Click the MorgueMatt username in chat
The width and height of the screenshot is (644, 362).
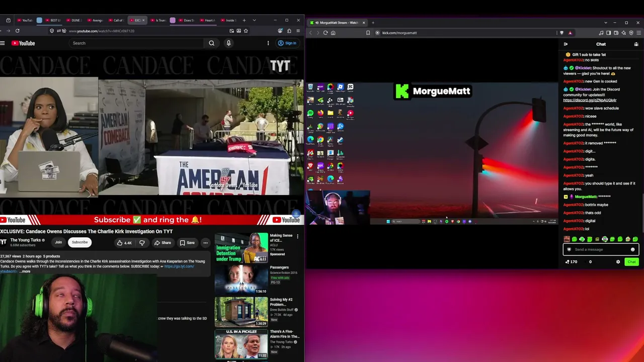586,197
